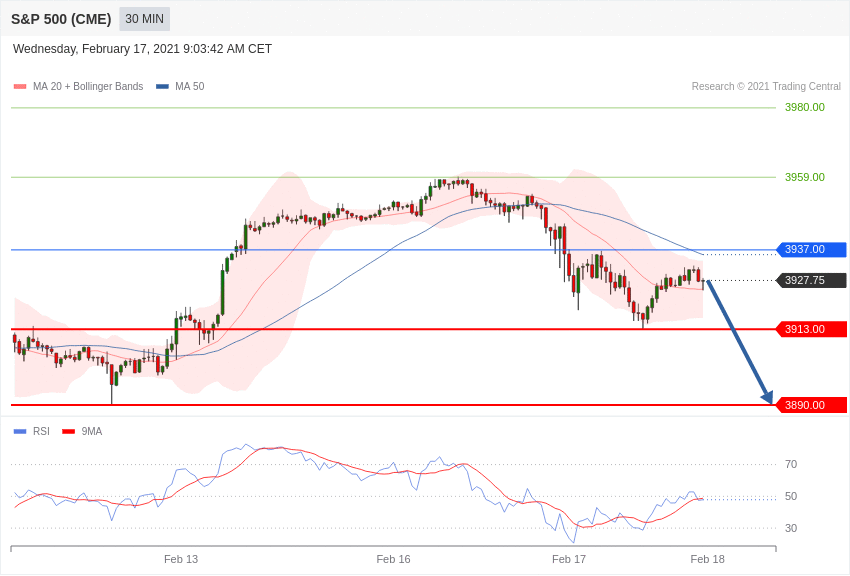Viewport: 850px width, 576px height.
Task: Click the chart timestamp text
Action: point(142,49)
